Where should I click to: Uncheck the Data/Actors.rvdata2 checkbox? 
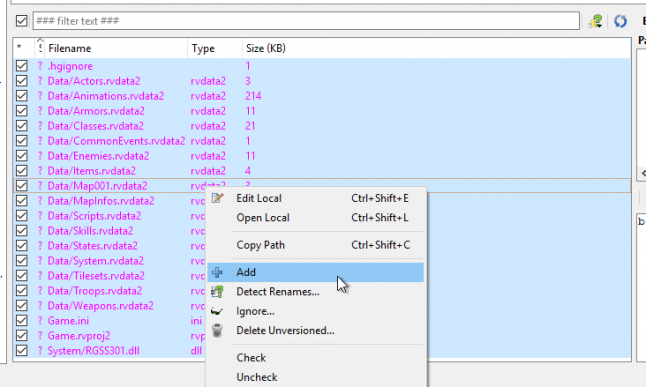click(21, 81)
